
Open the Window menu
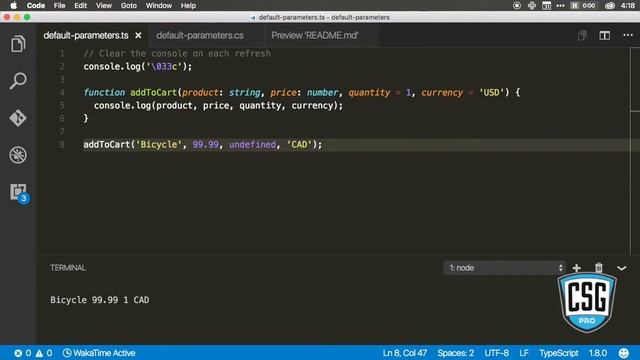coord(159,5)
